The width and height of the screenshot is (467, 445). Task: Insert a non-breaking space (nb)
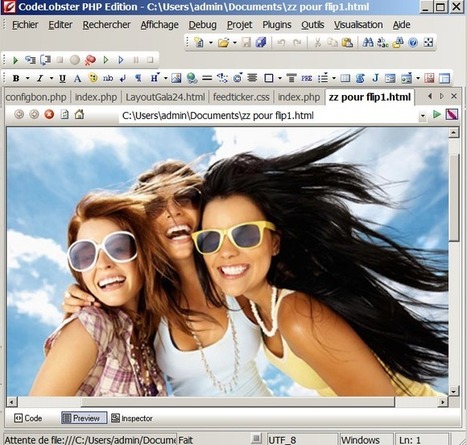pos(108,78)
